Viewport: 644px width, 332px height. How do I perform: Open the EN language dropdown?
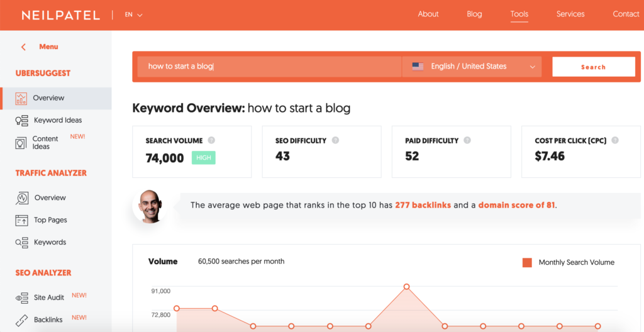pyautogui.click(x=133, y=15)
